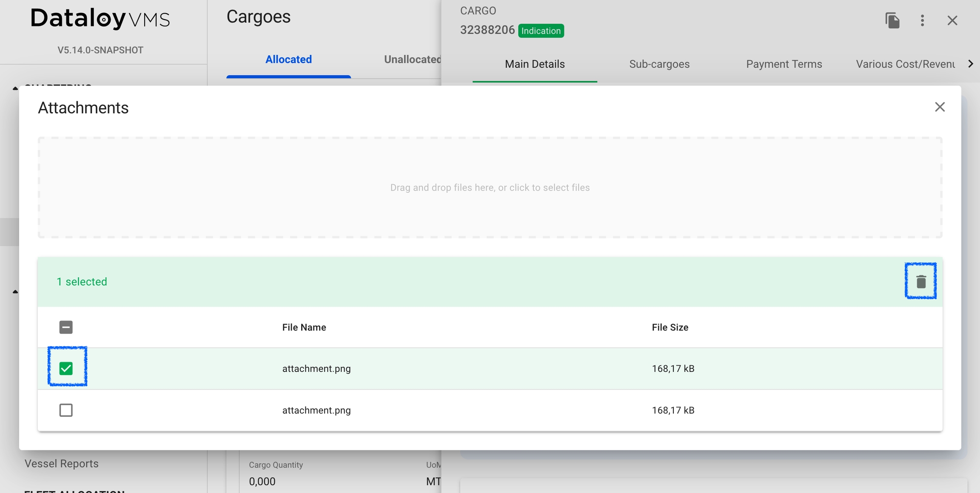
Task: Click the green Indication status badge
Action: coord(541,31)
